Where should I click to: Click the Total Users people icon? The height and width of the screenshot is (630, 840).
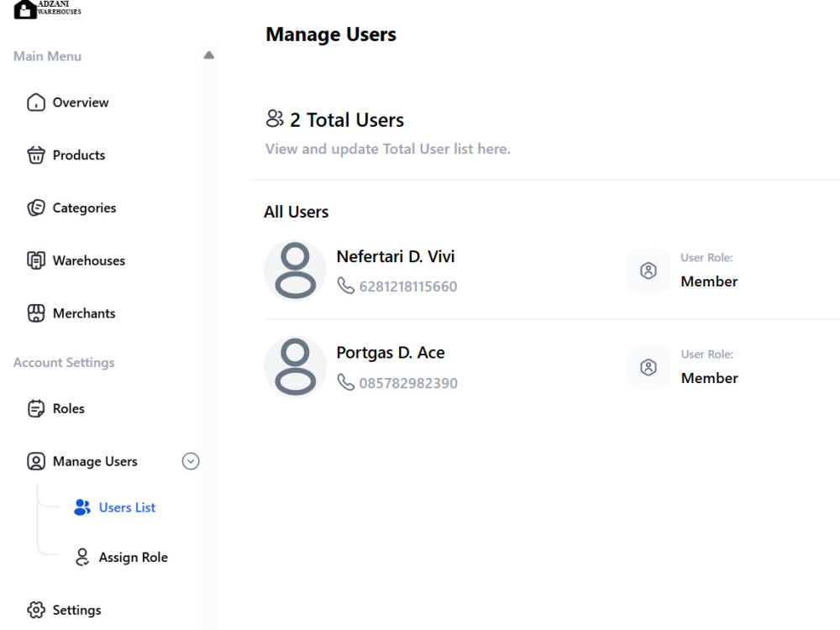(275, 118)
